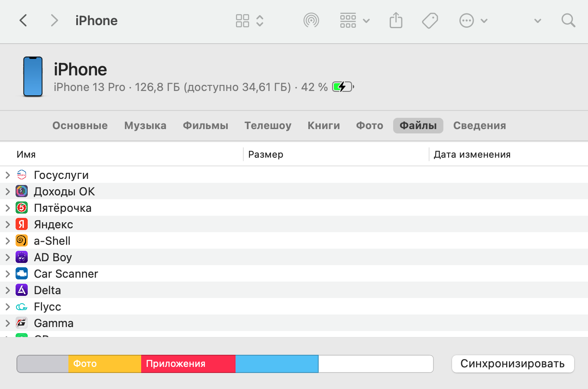Select the Gamma row label
The width and height of the screenshot is (588, 389).
54,323
